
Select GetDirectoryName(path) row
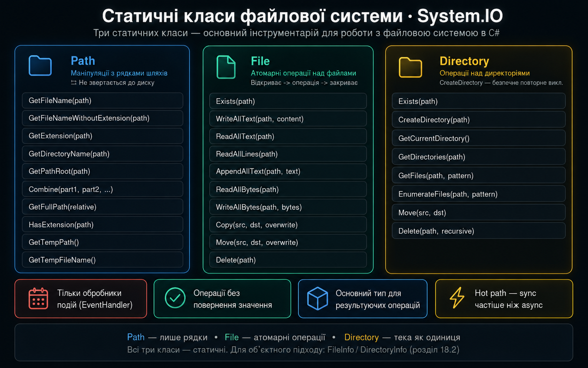[102, 154]
